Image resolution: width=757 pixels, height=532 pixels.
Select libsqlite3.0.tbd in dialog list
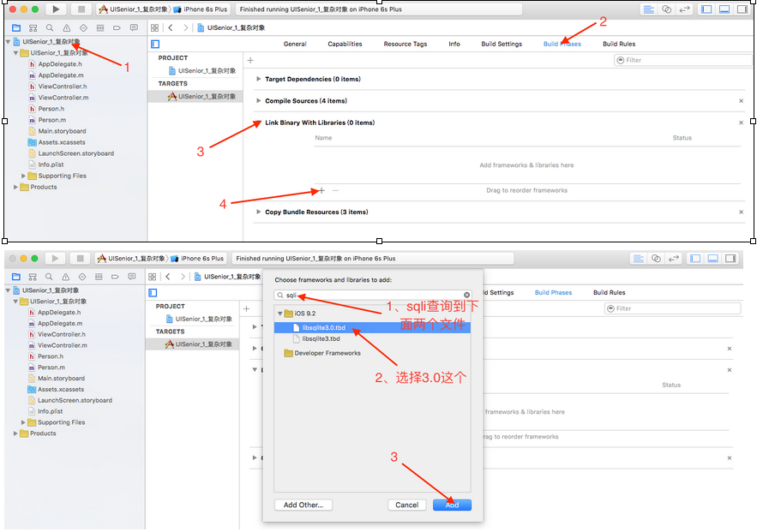[x=372, y=327]
